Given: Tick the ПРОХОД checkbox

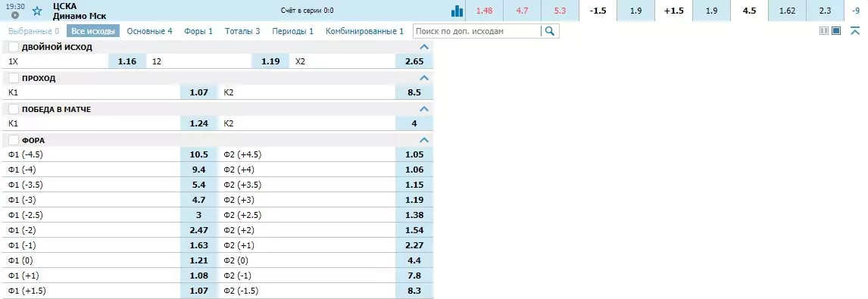Looking at the screenshot, I should [x=14, y=78].
